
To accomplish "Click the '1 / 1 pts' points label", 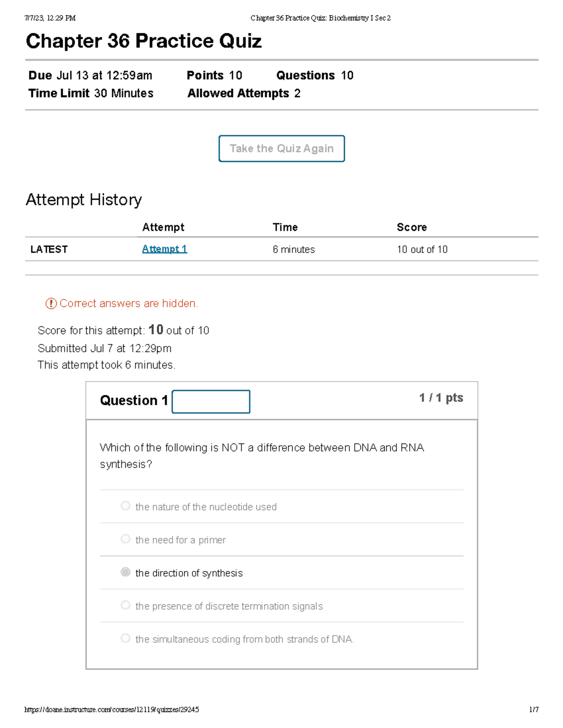I will pyautogui.click(x=441, y=398).
